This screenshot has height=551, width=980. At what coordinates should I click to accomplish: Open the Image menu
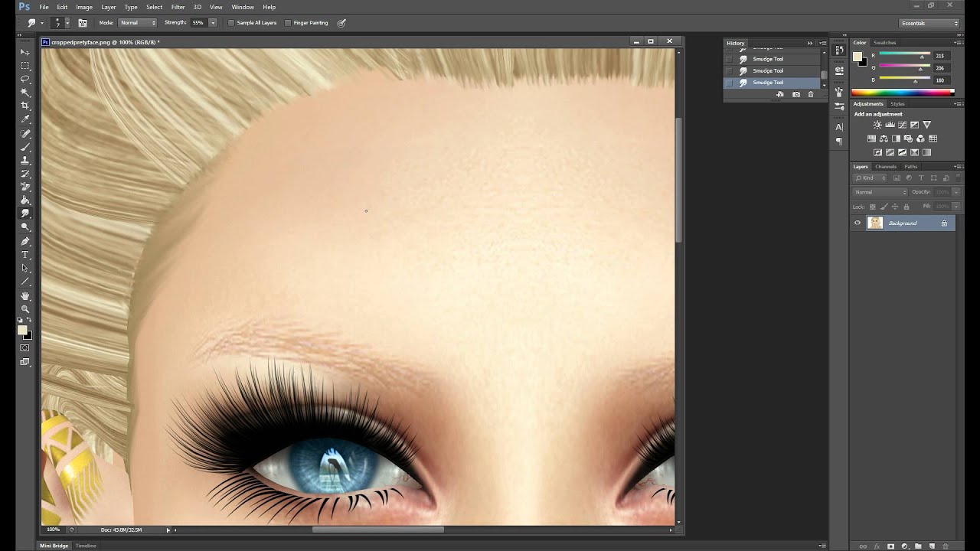(x=84, y=7)
